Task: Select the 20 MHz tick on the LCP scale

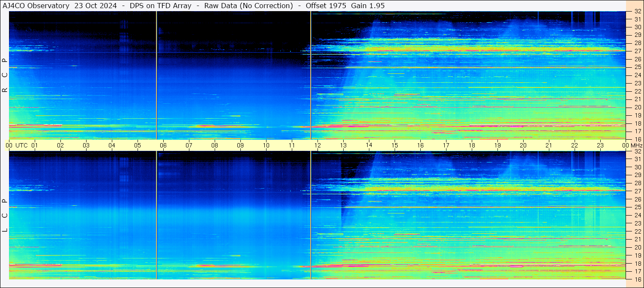Action: point(638,247)
